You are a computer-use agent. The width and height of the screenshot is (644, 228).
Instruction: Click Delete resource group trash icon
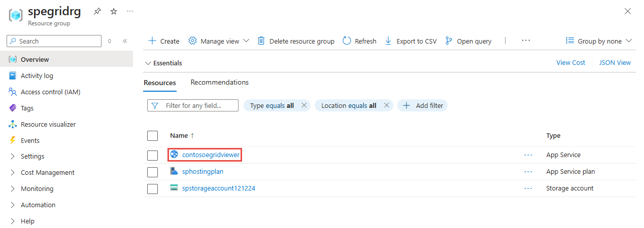click(x=261, y=41)
